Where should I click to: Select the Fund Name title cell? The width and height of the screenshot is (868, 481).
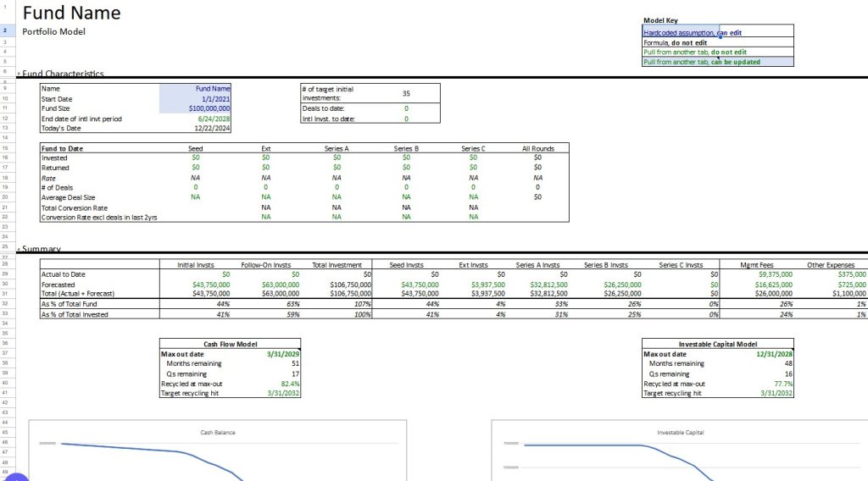(71, 14)
